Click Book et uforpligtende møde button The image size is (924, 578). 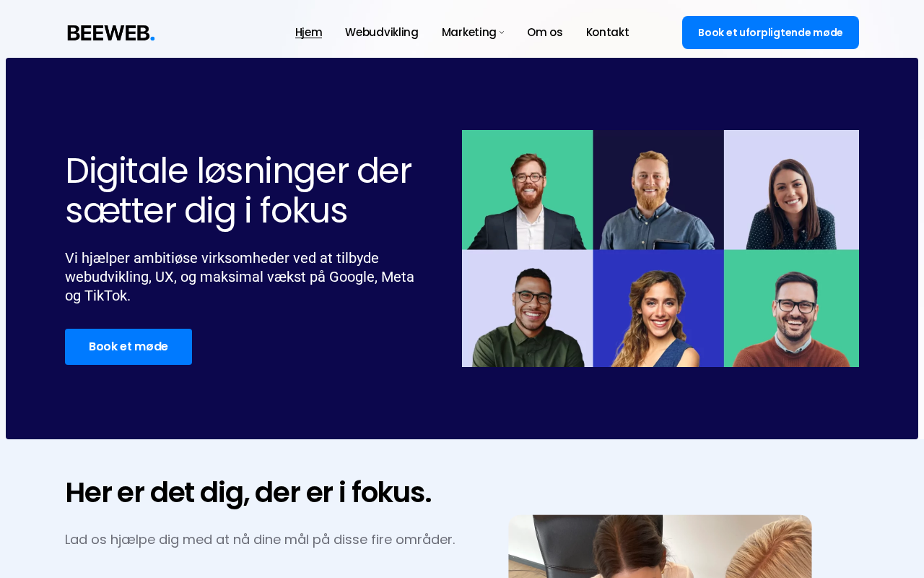click(770, 33)
